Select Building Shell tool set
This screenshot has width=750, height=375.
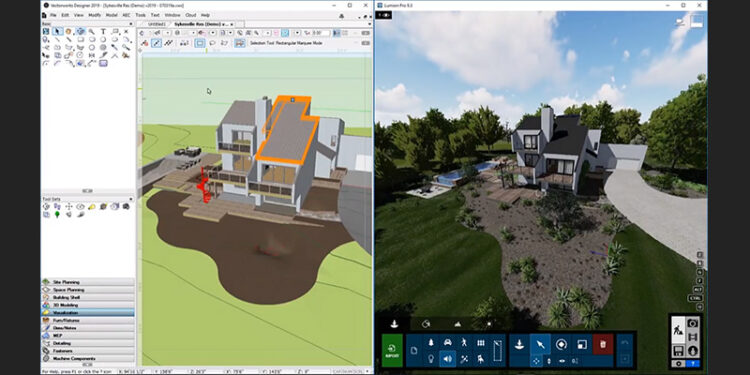tap(88, 298)
